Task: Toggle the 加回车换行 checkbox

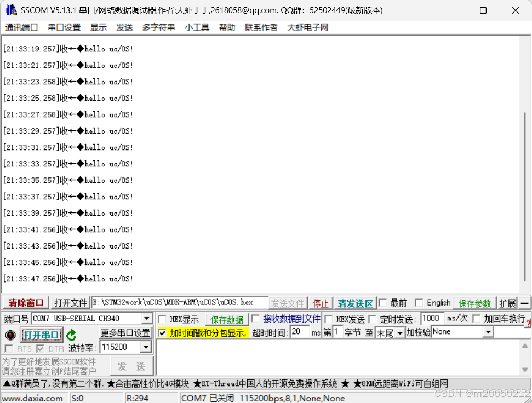Action: [x=477, y=319]
